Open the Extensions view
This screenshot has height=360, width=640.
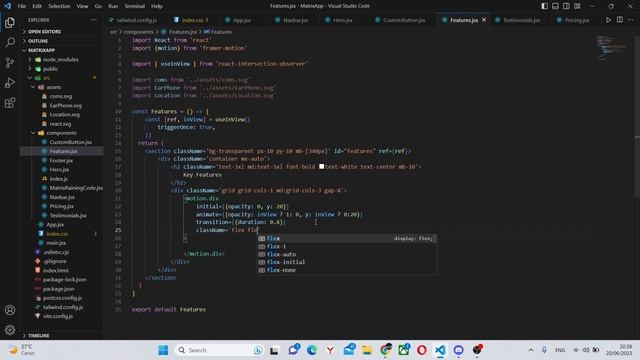[10, 103]
